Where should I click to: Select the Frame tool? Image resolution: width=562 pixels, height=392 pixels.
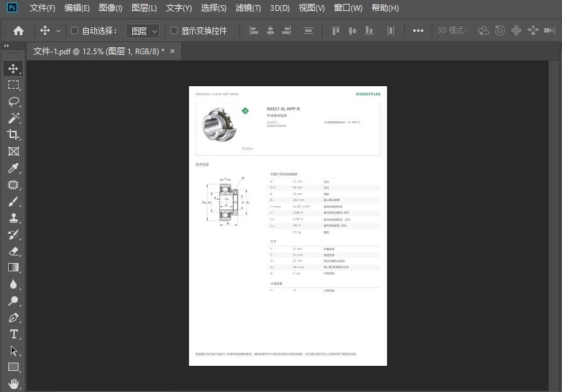(x=13, y=151)
